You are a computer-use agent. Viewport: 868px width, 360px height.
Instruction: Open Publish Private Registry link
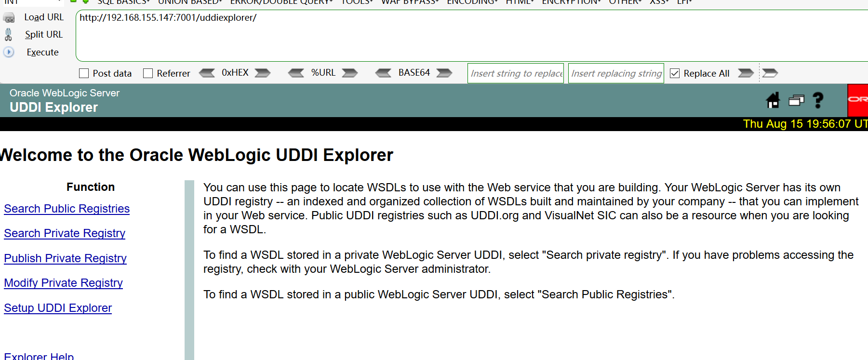tap(66, 258)
